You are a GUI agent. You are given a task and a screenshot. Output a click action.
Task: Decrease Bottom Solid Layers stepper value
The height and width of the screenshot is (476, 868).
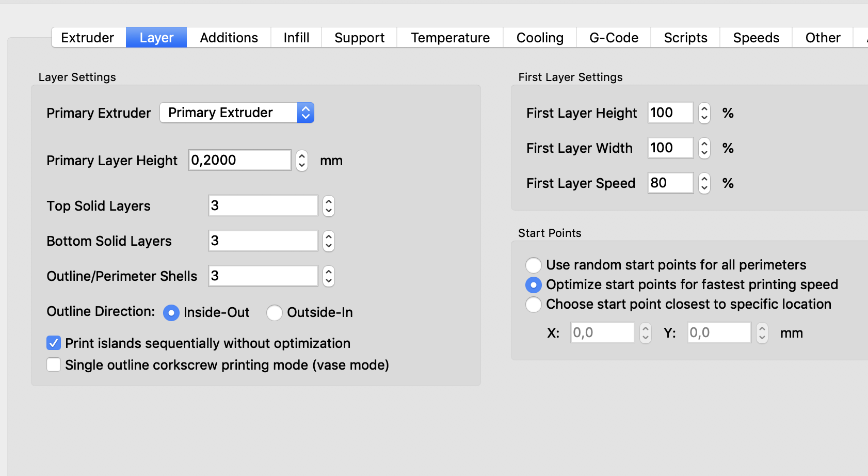[x=329, y=246]
